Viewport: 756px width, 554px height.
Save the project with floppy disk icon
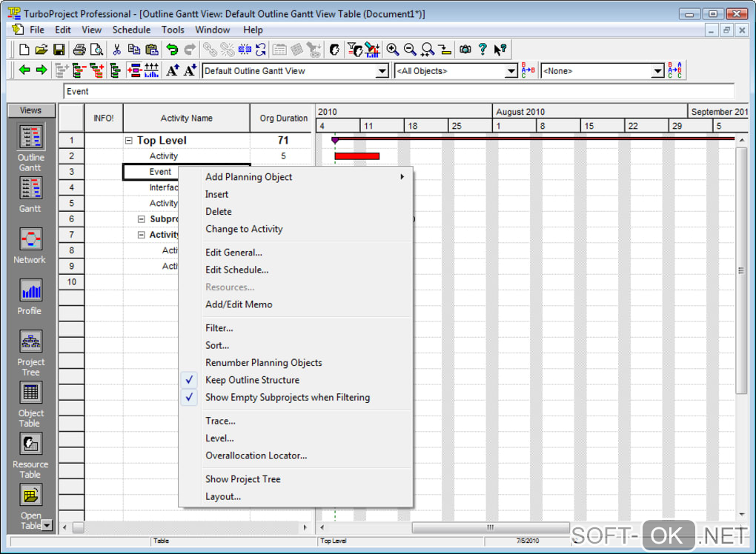[59, 49]
